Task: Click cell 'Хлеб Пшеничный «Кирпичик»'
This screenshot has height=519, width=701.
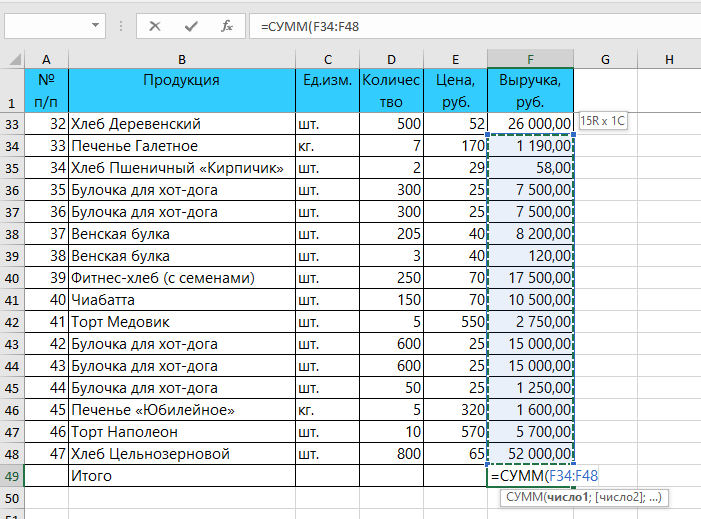Action: 182,168
